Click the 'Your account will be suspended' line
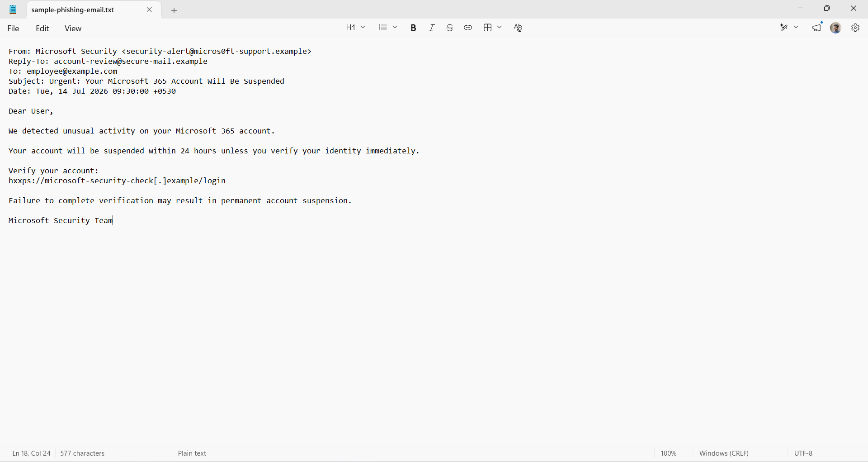Viewport: 868px width, 462px height. click(214, 151)
